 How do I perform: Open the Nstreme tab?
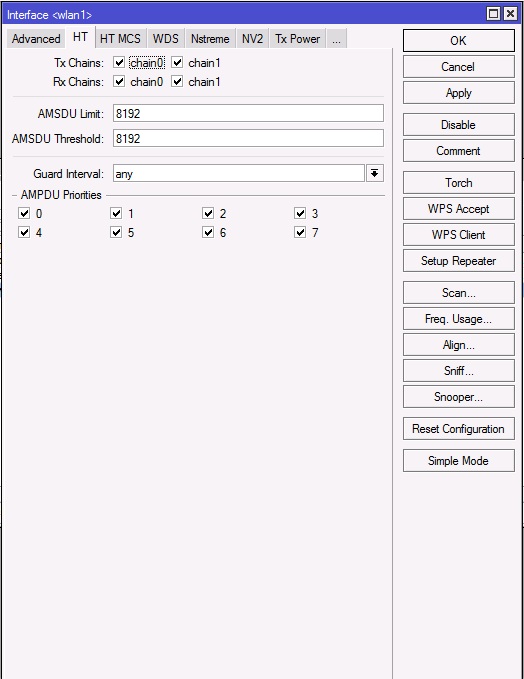tap(210, 39)
